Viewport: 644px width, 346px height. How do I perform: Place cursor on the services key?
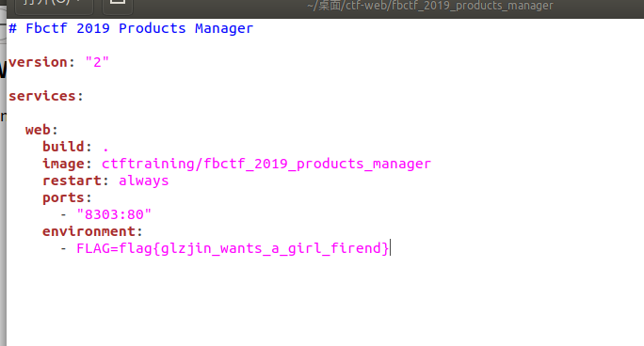coord(42,96)
